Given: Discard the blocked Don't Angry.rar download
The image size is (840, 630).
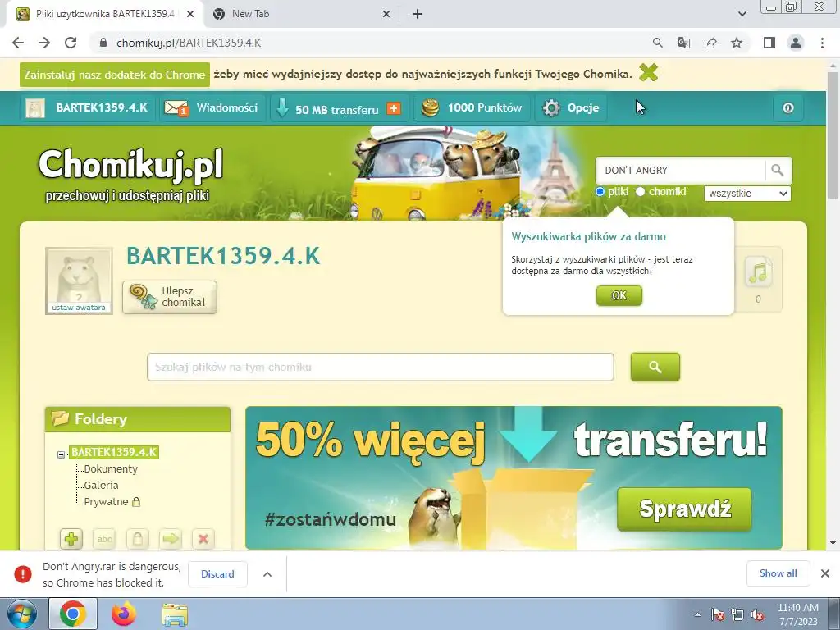Looking at the screenshot, I should (217, 573).
